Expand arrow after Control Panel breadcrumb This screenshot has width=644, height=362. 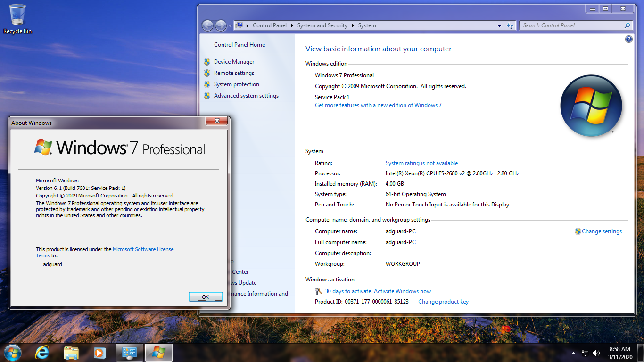tap(292, 25)
